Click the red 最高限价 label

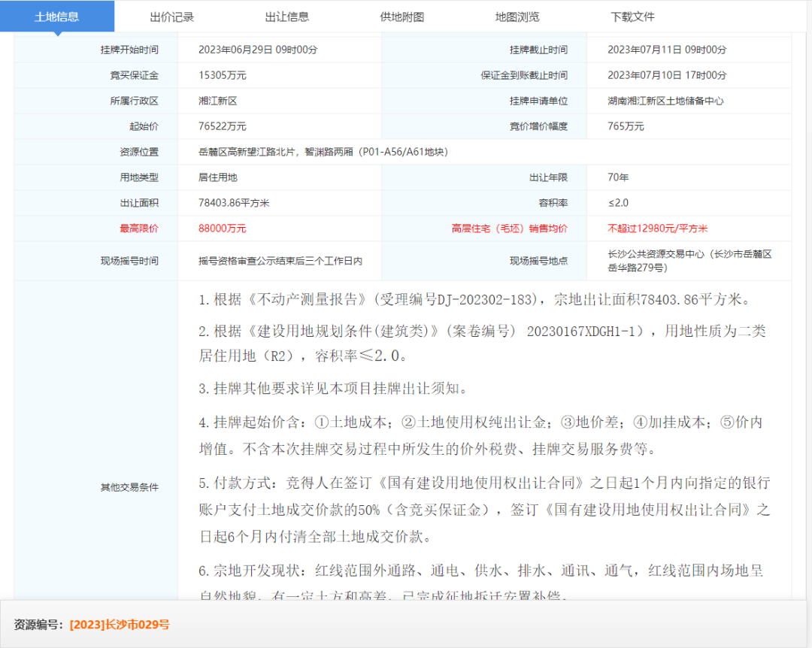pos(139,229)
